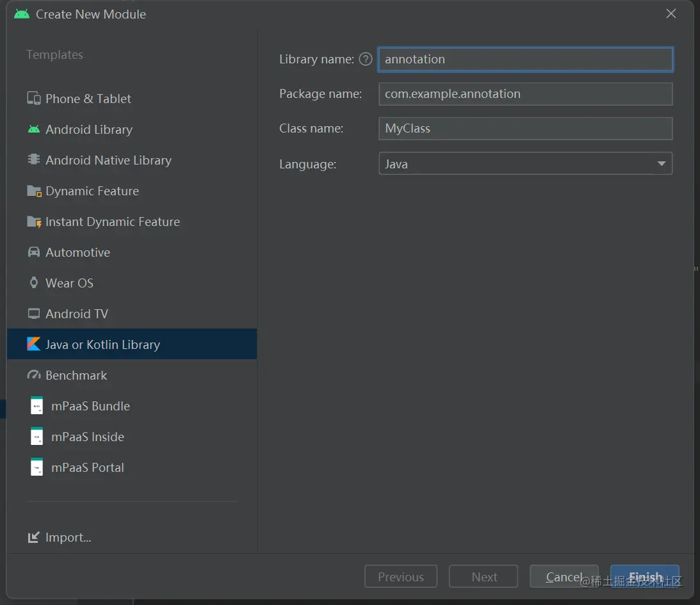The width and height of the screenshot is (700, 605).
Task: Select the Android Library robot icon
Action: (34, 129)
